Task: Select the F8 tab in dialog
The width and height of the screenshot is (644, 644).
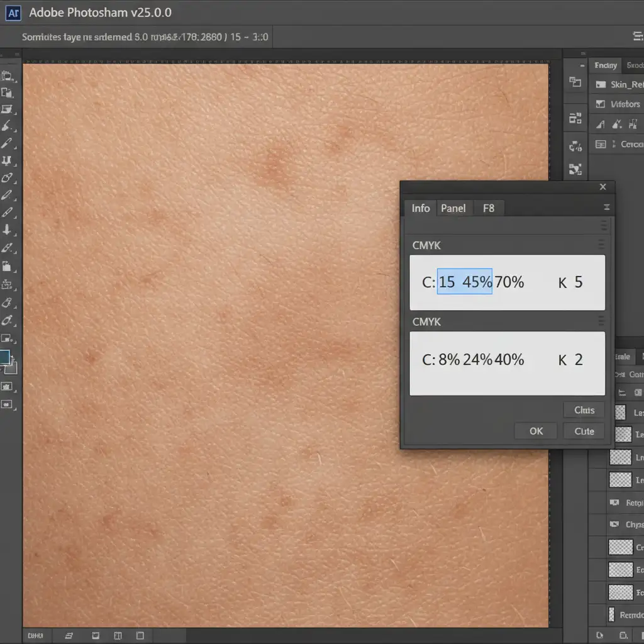Action: 489,208
